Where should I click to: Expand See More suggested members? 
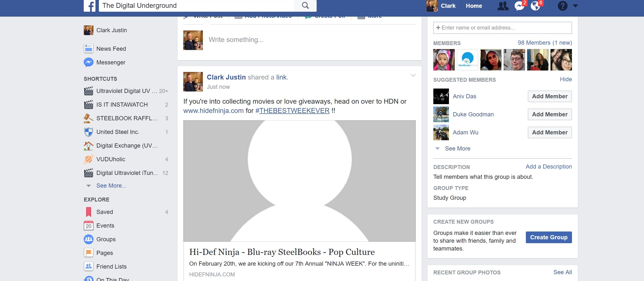457,149
